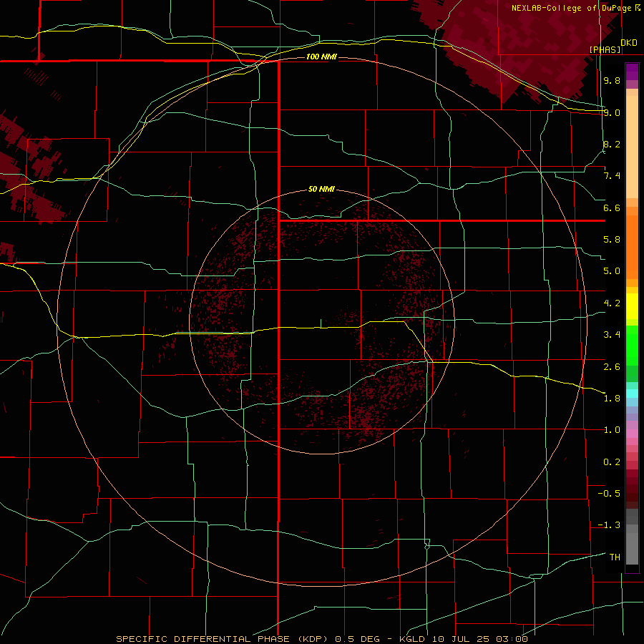Click the TH threshold label

(x=615, y=557)
